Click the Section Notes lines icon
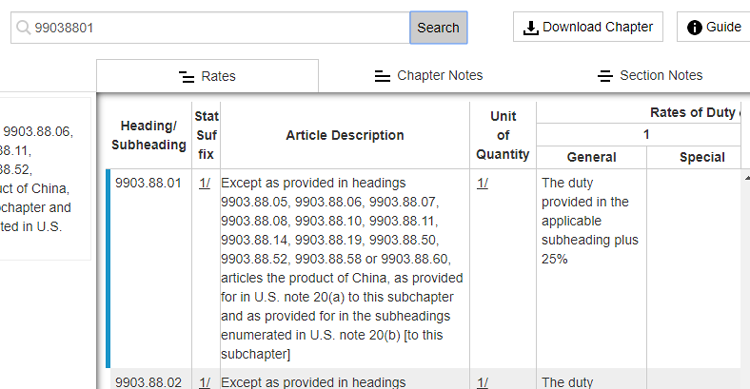Image resolution: width=750 pixels, height=389 pixels. tap(605, 76)
